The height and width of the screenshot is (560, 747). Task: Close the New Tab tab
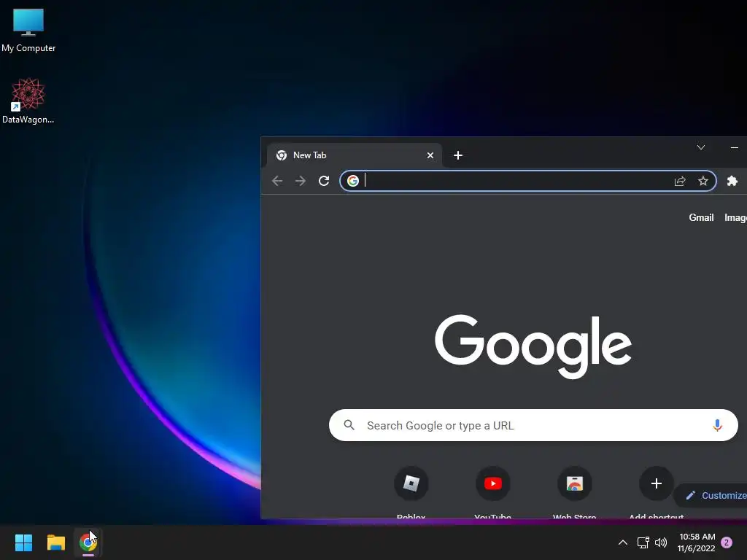click(430, 155)
